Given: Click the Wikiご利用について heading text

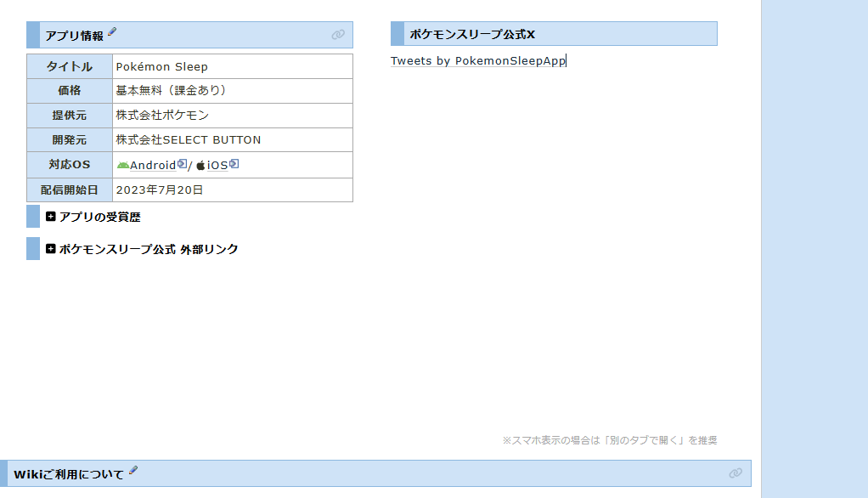Looking at the screenshot, I should pos(69,474).
